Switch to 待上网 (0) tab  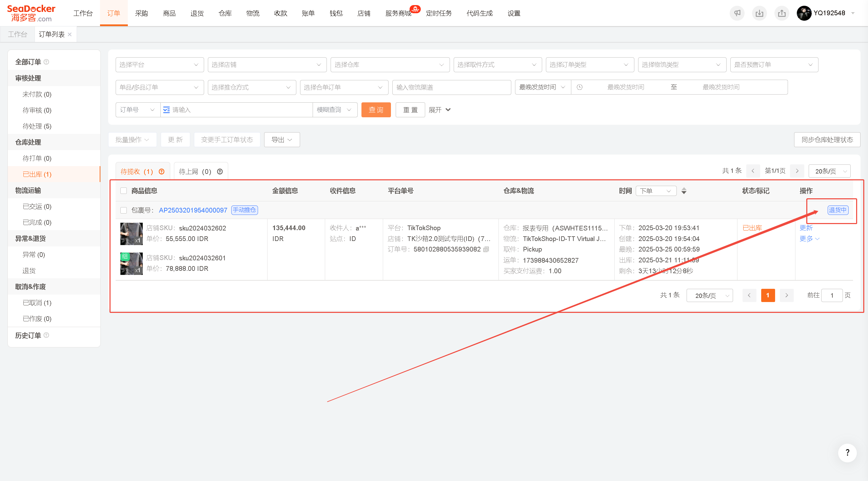pos(201,172)
